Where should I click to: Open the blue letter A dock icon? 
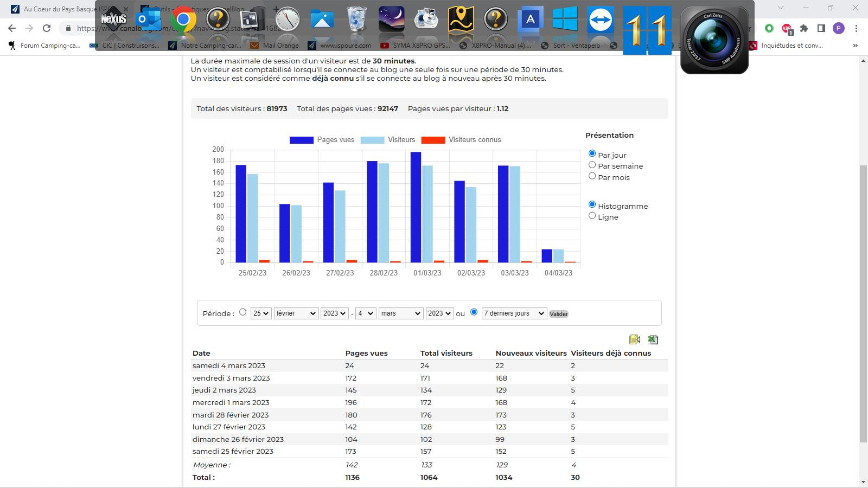coord(530,20)
